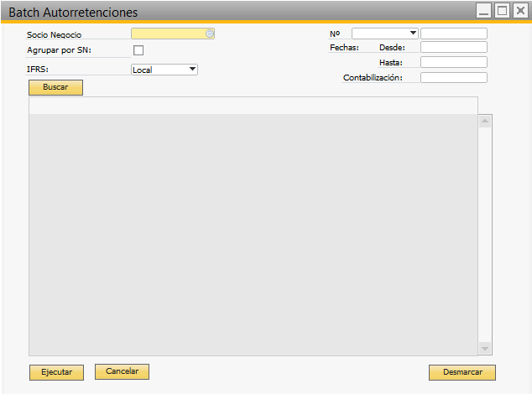
Task: Focus the Hasta date field
Action: tap(453, 62)
